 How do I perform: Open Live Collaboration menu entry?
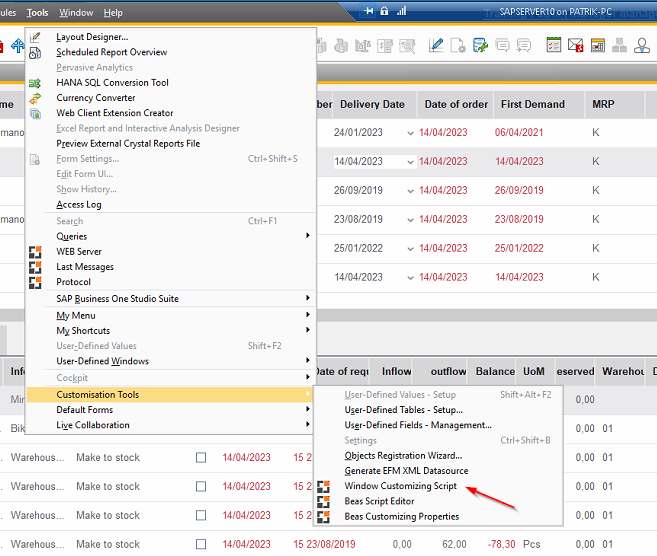tap(93, 425)
